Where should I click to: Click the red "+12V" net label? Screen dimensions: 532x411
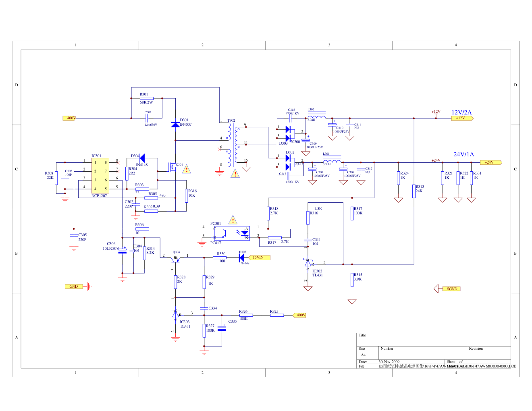pos(436,112)
